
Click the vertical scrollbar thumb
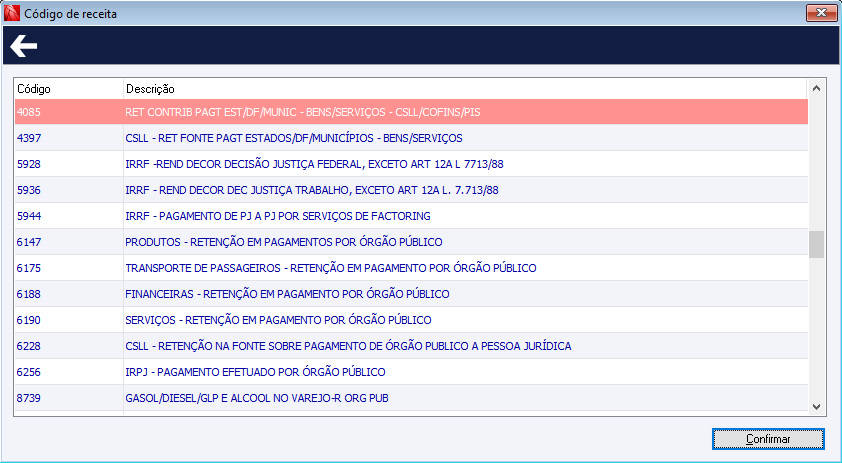[816, 244]
